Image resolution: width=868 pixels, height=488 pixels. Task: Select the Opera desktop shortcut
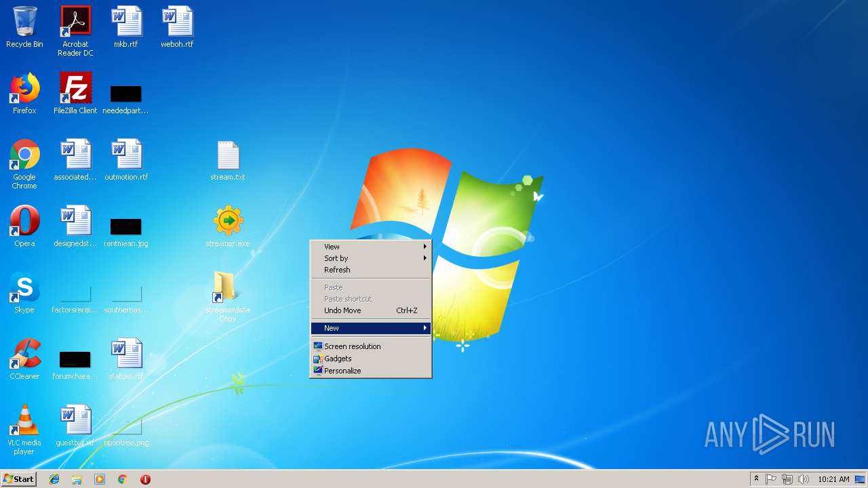pyautogui.click(x=24, y=226)
